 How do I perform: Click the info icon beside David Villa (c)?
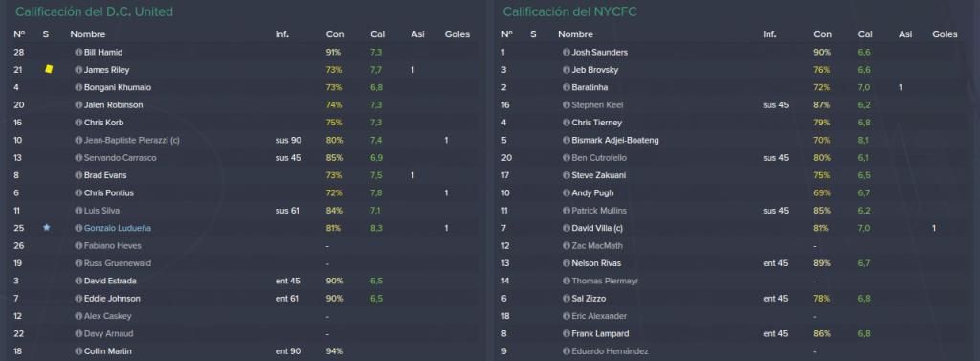567,228
